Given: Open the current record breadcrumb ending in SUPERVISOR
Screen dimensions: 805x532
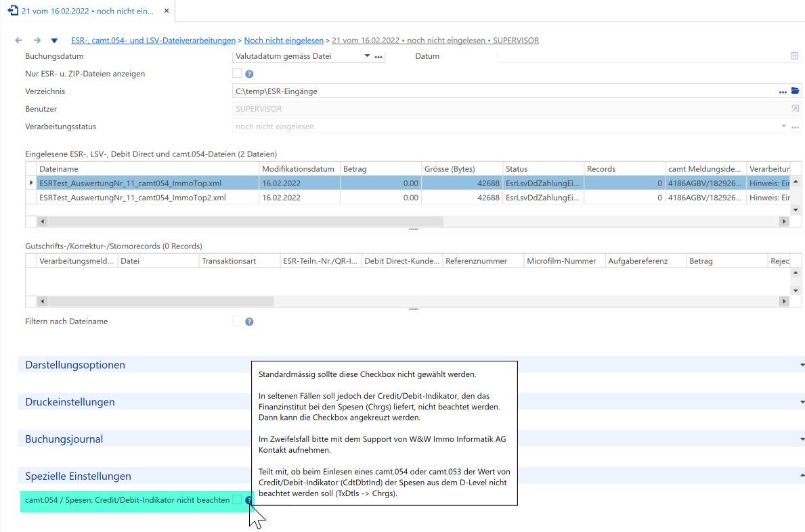Looking at the screenshot, I should pyautogui.click(x=435, y=41).
